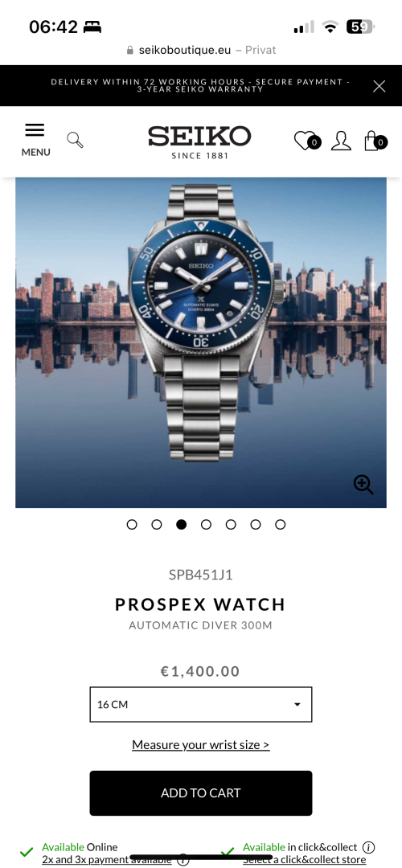Click the info icon beside click&collect
Image resolution: width=402 pixels, height=868 pixels.
(x=369, y=847)
